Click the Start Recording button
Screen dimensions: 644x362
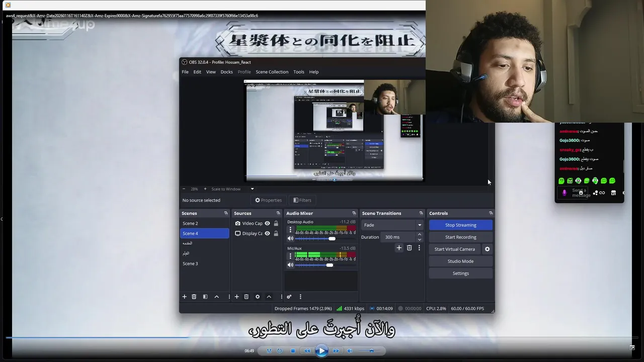coord(460,237)
